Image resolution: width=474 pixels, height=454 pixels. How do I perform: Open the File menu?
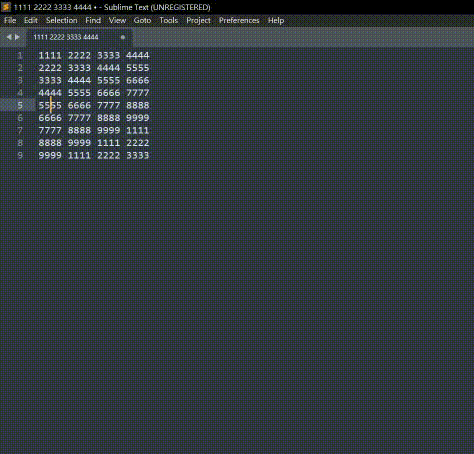click(x=10, y=20)
